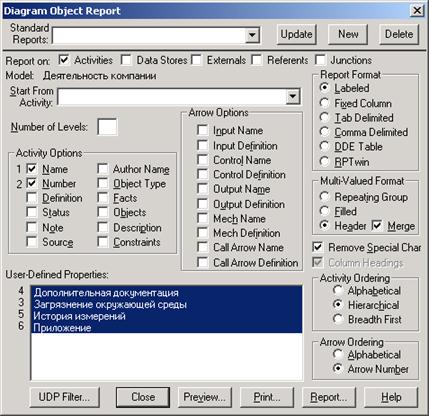429x416 pixels.
Task: Close dialog with title bar X
Action: click(417, 11)
